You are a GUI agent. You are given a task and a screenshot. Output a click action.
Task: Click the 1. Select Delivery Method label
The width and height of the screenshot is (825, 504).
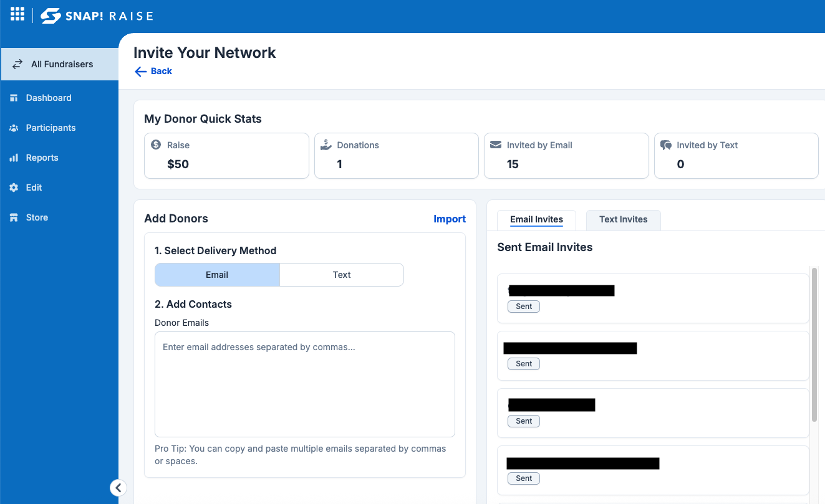point(215,250)
